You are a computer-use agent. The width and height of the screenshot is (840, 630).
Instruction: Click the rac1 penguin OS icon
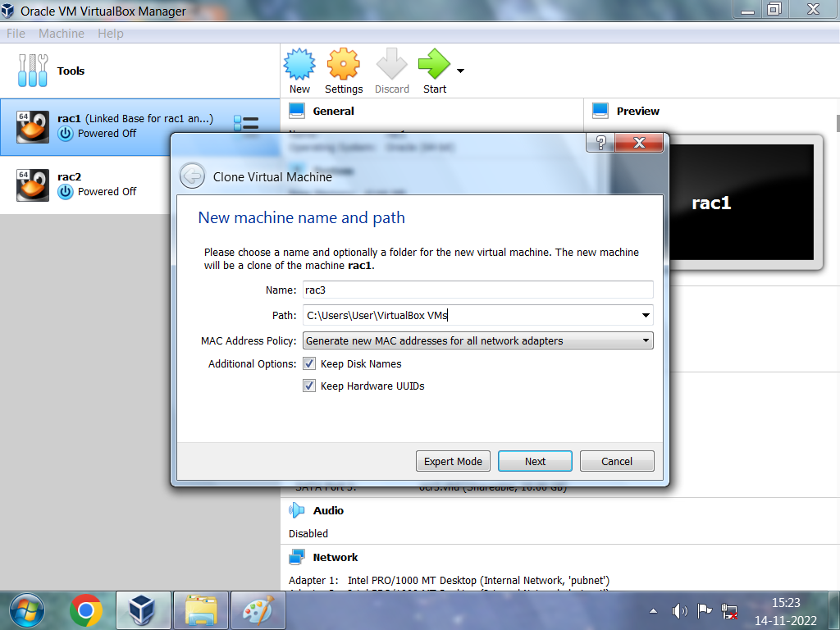(x=33, y=127)
